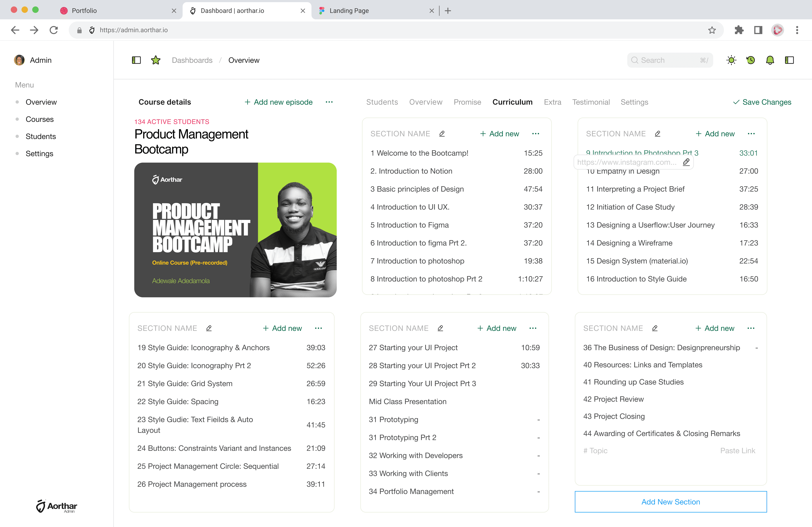Image resolution: width=812 pixels, height=527 pixels.
Task: Click the Product Management Bootcamp course thumbnail
Action: [x=235, y=230]
